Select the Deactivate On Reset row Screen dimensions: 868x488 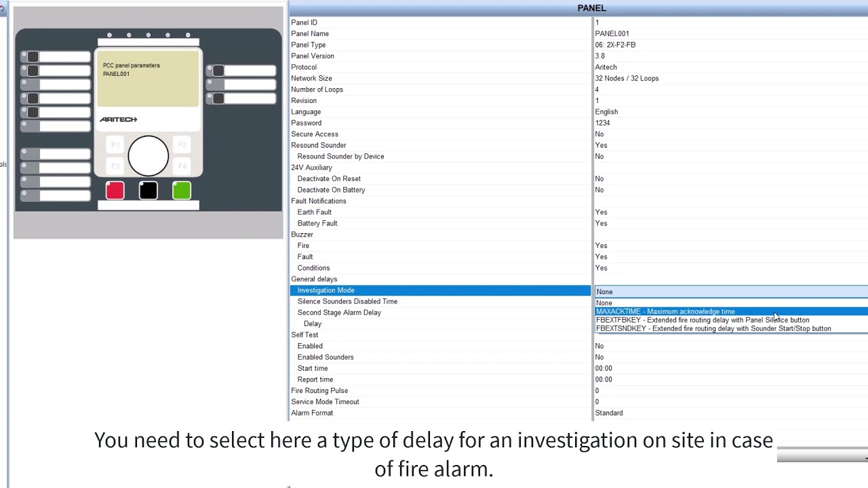(x=440, y=179)
